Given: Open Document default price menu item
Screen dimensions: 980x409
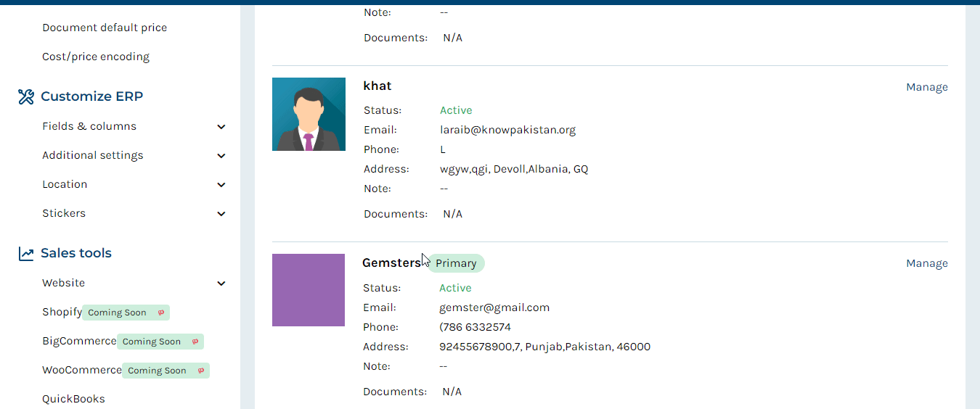Looking at the screenshot, I should tap(105, 28).
